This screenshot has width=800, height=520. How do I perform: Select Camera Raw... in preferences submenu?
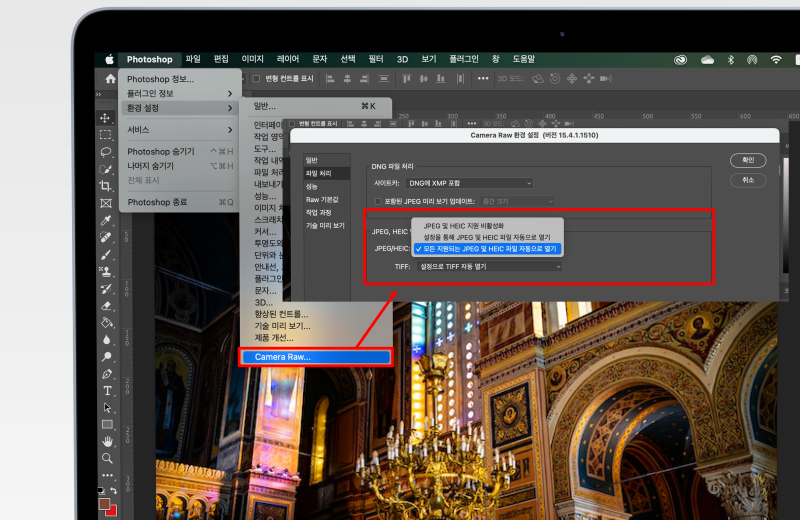[x=316, y=357]
